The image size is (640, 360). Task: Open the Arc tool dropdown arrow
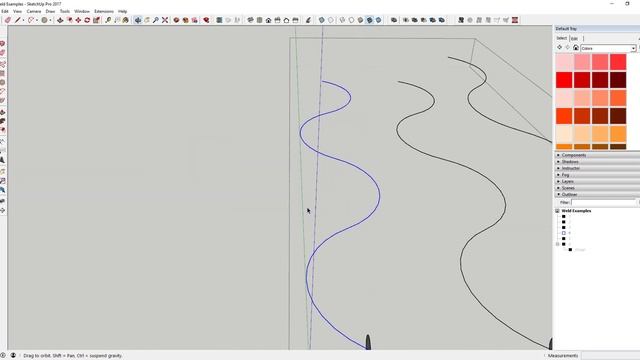(37, 20)
